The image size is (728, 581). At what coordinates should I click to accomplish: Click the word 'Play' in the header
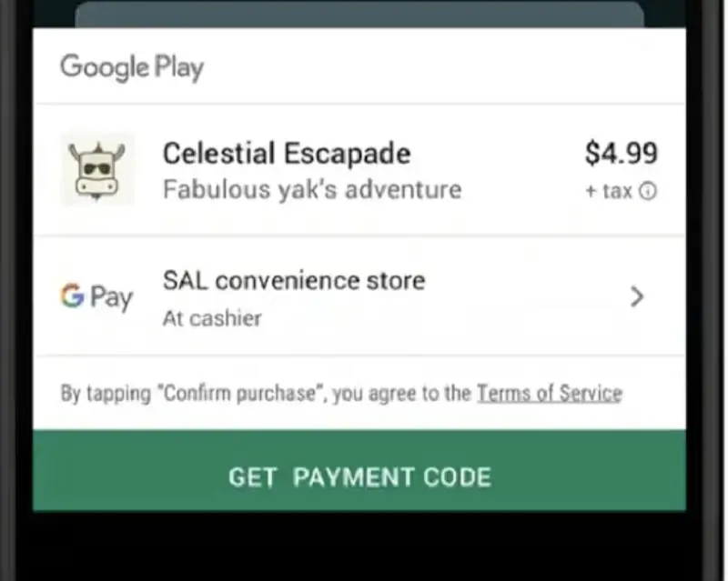[179, 69]
